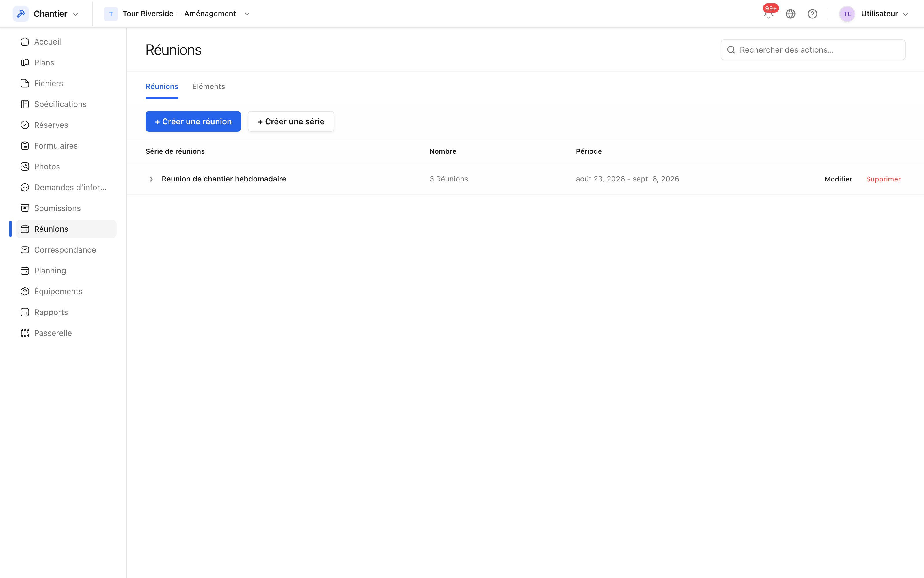Click the T project badge icon
Viewport: 924px width, 578px height.
click(x=111, y=14)
